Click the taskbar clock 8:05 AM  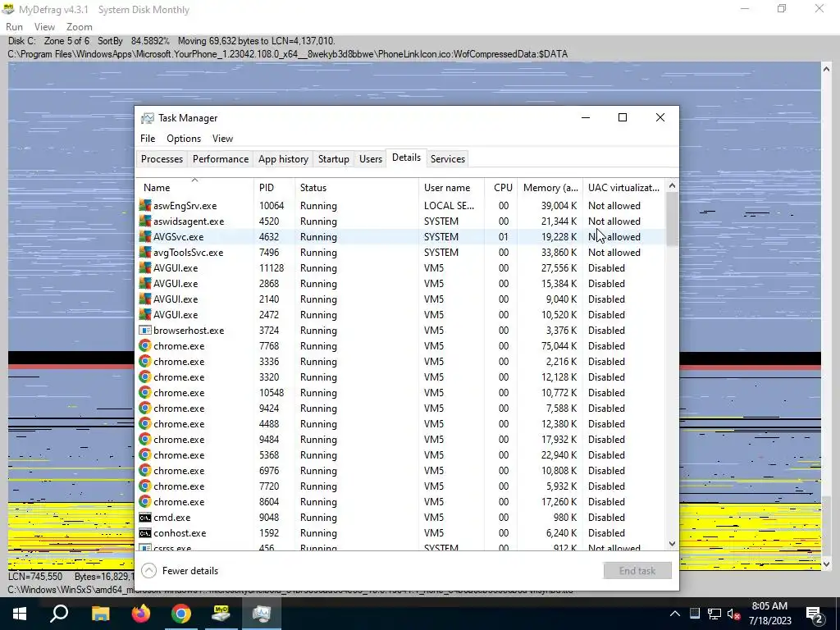[x=769, y=606]
